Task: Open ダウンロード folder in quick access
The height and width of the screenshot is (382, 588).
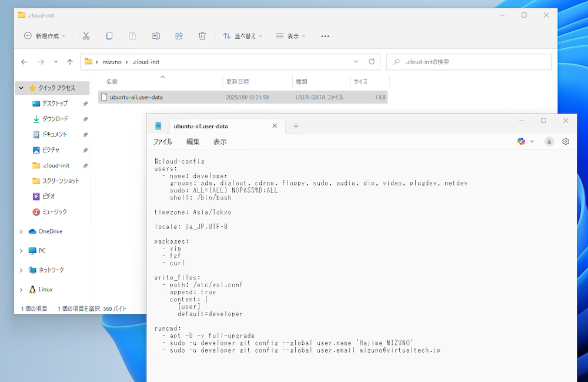Action: coord(55,119)
